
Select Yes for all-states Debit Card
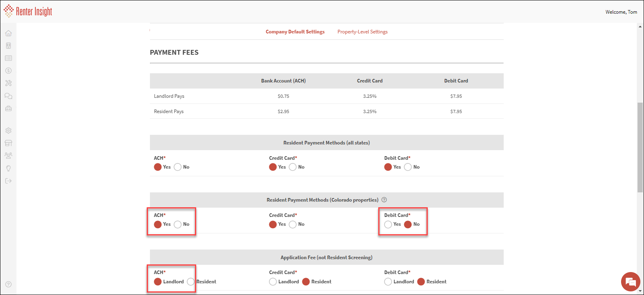click(388, 167)
